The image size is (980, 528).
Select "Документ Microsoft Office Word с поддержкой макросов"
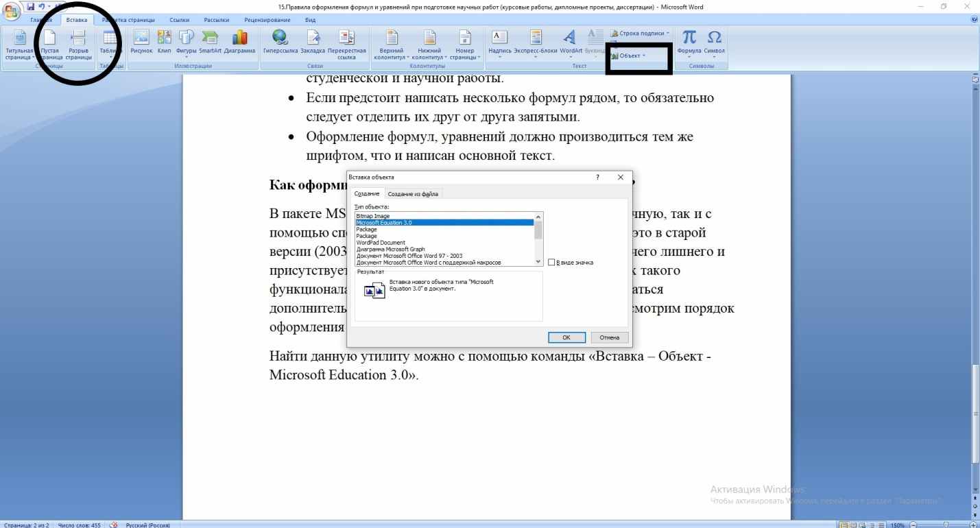pos(444,263)
